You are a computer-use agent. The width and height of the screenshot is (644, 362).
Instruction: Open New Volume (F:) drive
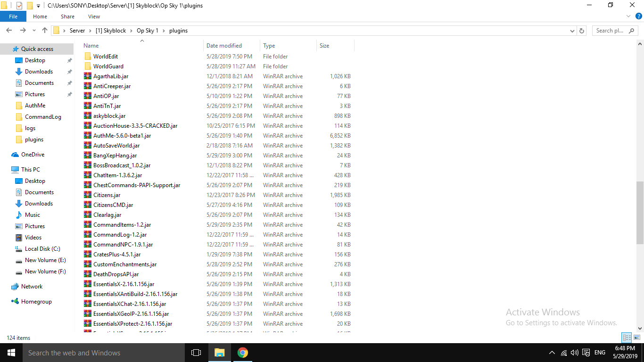point(45,271)
